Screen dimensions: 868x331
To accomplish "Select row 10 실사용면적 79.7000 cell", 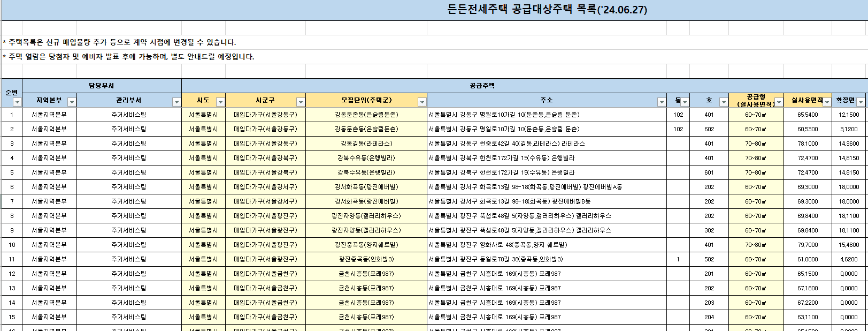I will point(808,245).
